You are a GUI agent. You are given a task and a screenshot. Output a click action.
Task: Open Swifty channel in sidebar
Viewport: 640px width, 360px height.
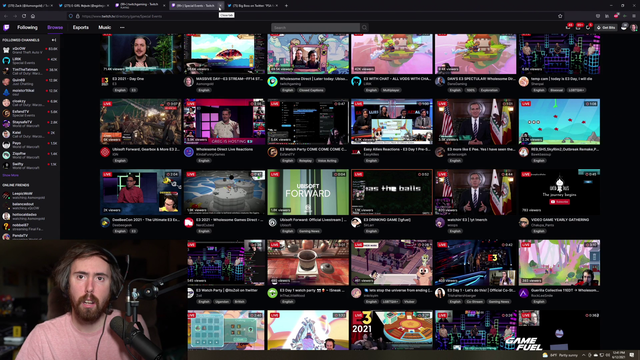pyautogui.click(x=29, y=166)
